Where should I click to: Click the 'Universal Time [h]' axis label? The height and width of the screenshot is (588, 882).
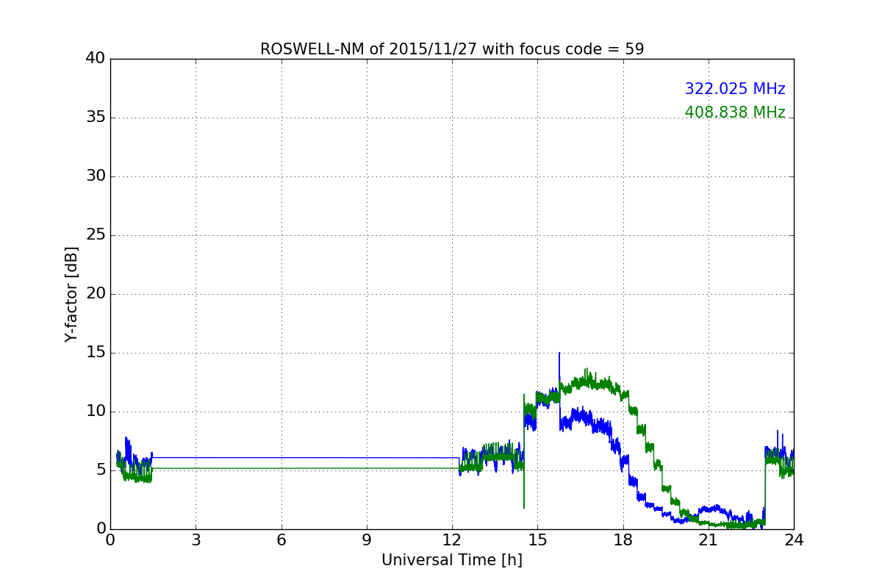(452, 560)
